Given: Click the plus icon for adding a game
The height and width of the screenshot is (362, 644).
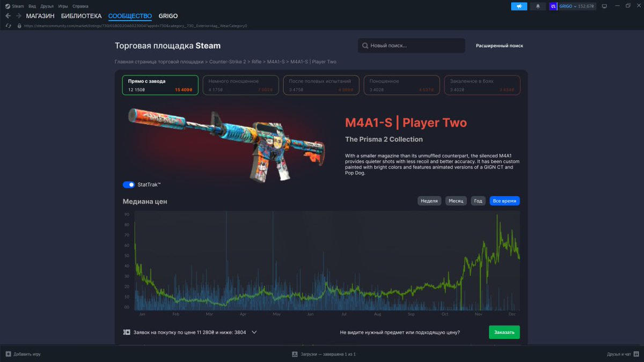Looking at the screenshot, I should tap(9, 354).
